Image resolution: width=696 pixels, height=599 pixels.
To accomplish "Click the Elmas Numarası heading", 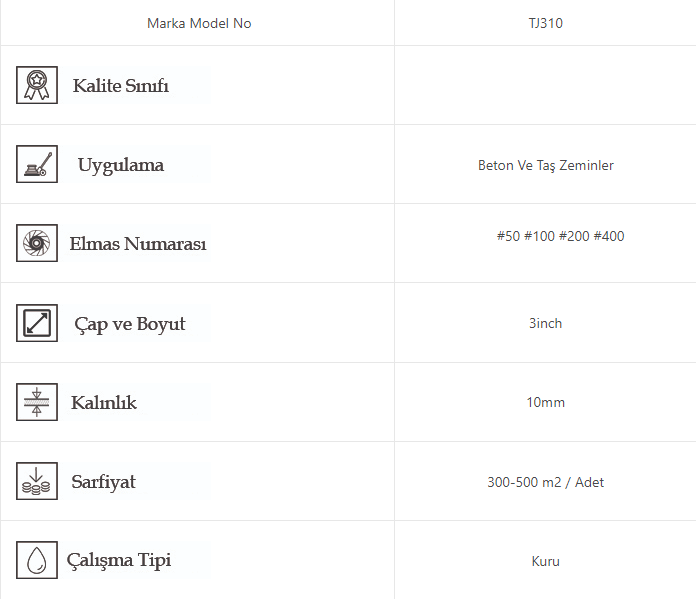I will [x=138, y=244].
